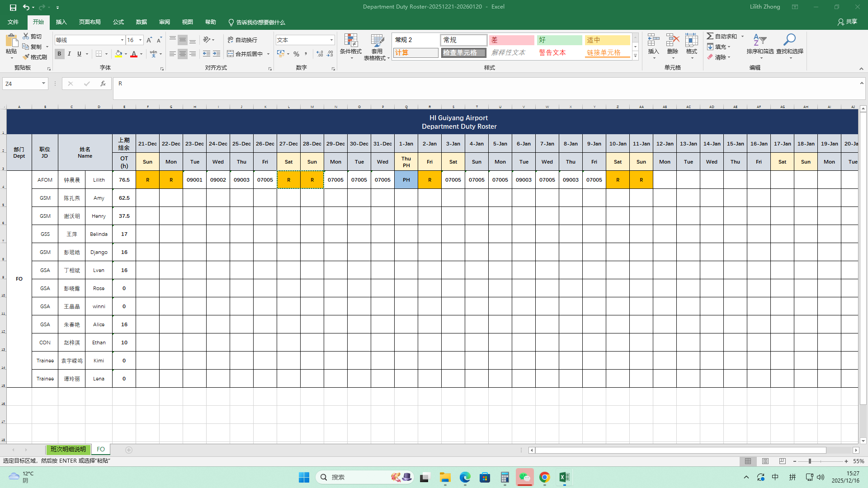Open Sort and Filter tool
The height and width of the screenshot is (488, 868).
[760, 41]
